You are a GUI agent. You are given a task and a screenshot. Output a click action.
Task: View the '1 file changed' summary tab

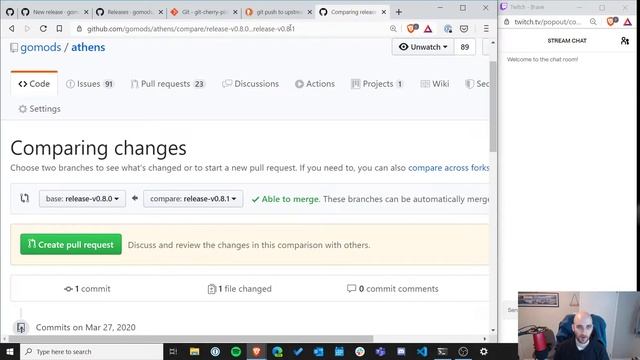240,289
